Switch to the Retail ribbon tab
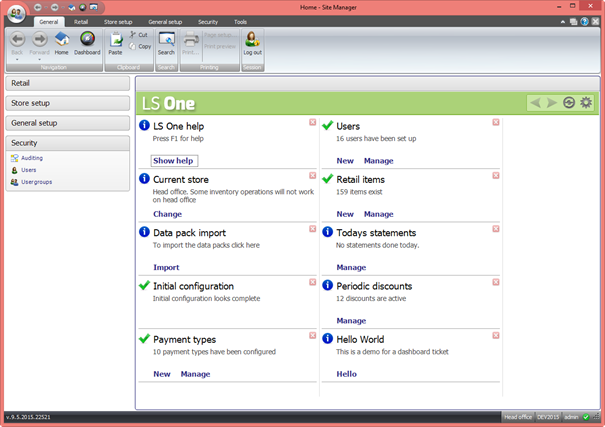605x427 pixels. (81, 22)
